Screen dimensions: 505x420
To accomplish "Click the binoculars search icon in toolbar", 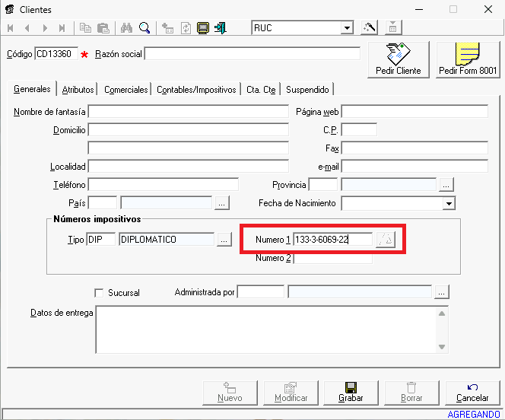I will coord(127,28).
